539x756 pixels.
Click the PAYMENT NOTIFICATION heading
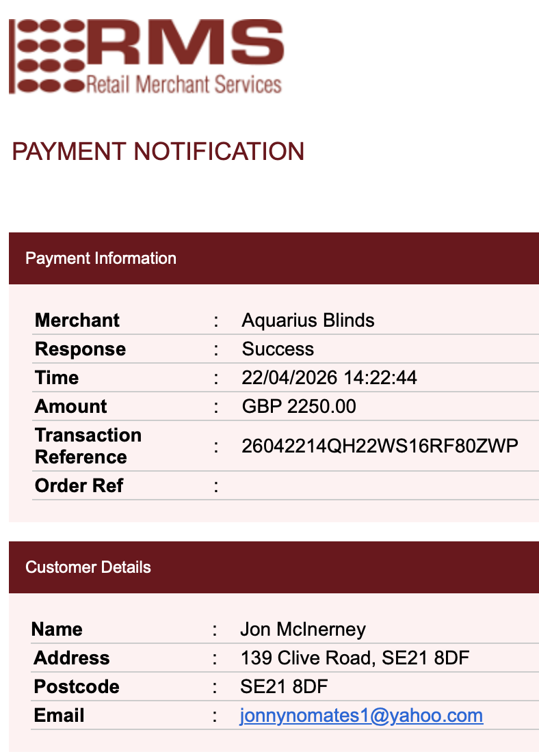click(158, 151)
